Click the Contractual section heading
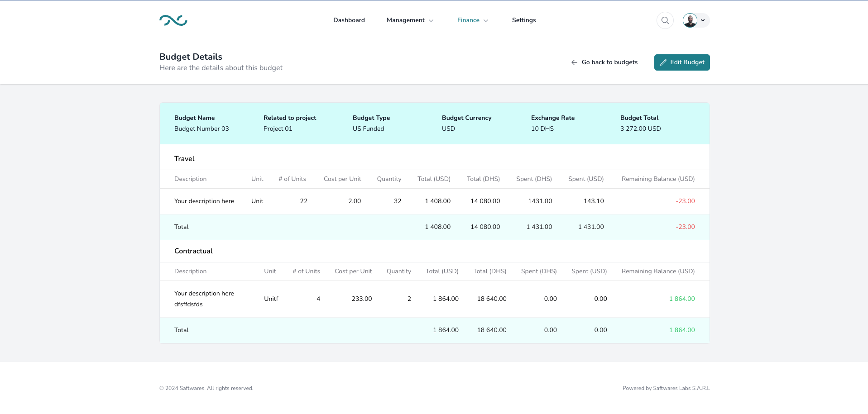Screen dimensions: 868x414 193,251
